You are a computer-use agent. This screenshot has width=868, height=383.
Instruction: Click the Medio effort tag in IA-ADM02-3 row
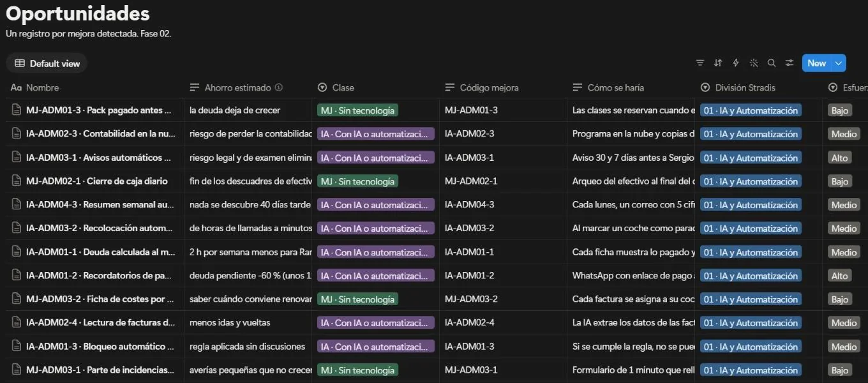(844, 134)
